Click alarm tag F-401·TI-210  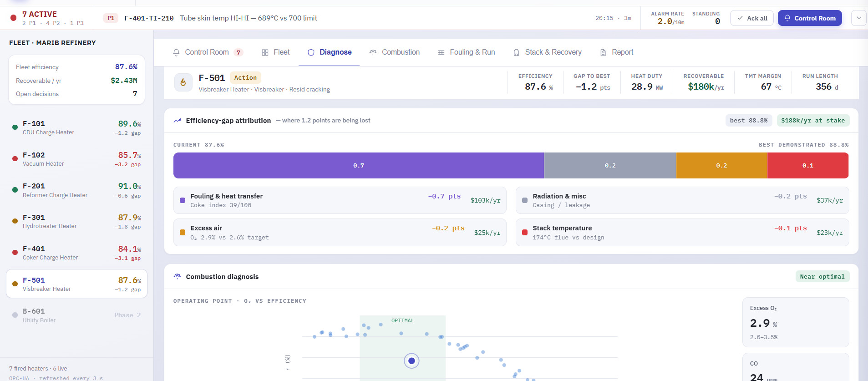pyautogui.click(x=149, y=18)
